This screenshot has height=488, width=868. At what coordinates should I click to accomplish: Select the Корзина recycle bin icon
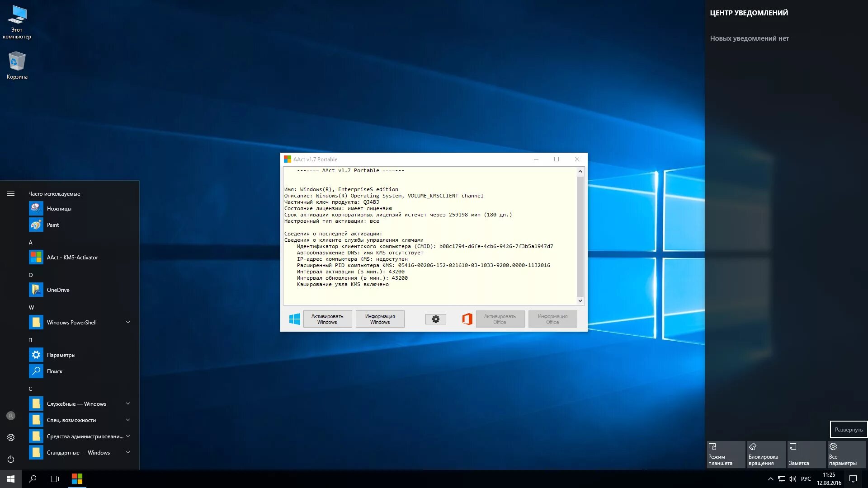tap(17, 66)
